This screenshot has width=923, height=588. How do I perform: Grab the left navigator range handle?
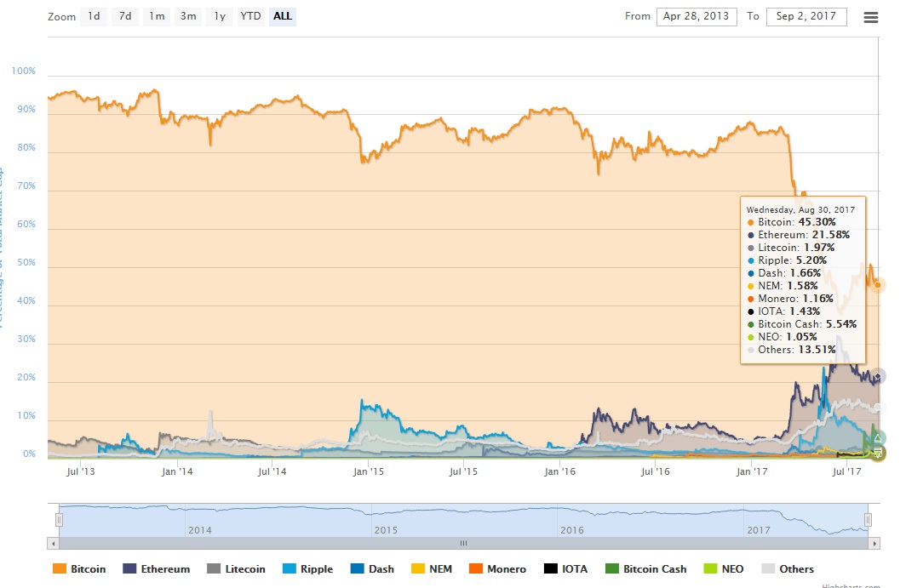click(x=59, y=520)
